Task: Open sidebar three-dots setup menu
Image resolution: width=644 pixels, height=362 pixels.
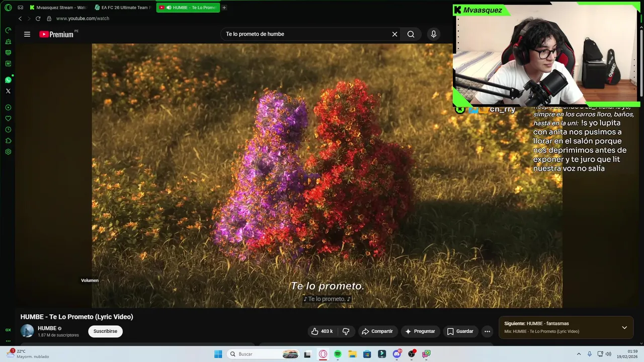Action: point(8,341)
